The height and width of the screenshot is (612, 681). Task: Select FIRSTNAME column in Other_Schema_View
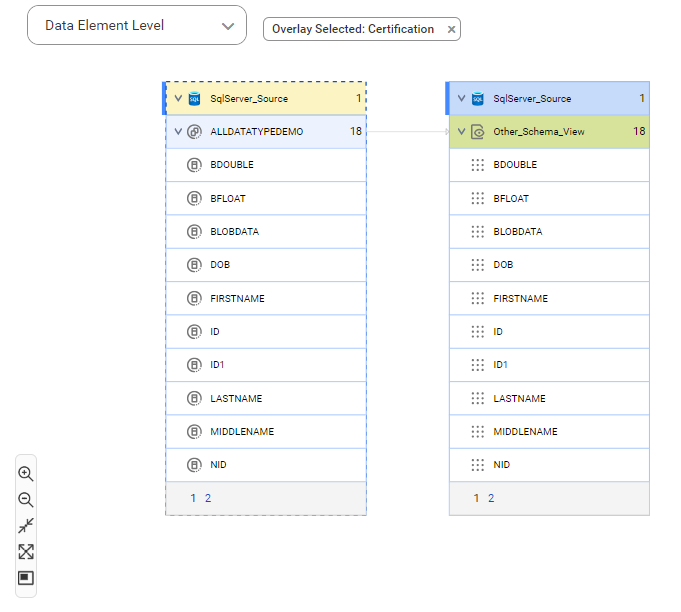549,298
